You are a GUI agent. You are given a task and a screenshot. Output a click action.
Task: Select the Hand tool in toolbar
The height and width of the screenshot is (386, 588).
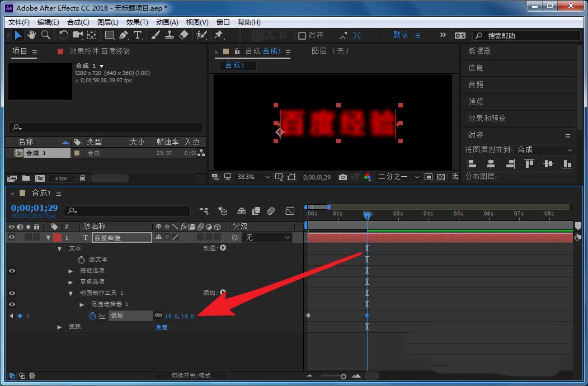32,35
